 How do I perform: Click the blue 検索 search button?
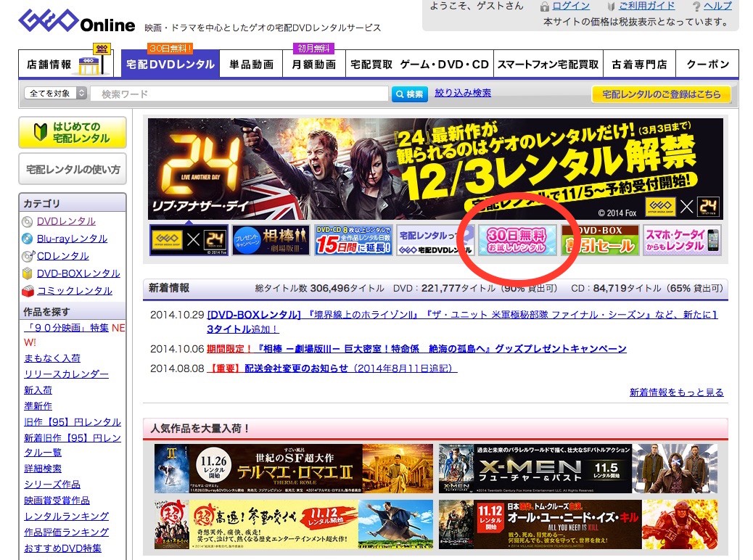click(409, 94)
